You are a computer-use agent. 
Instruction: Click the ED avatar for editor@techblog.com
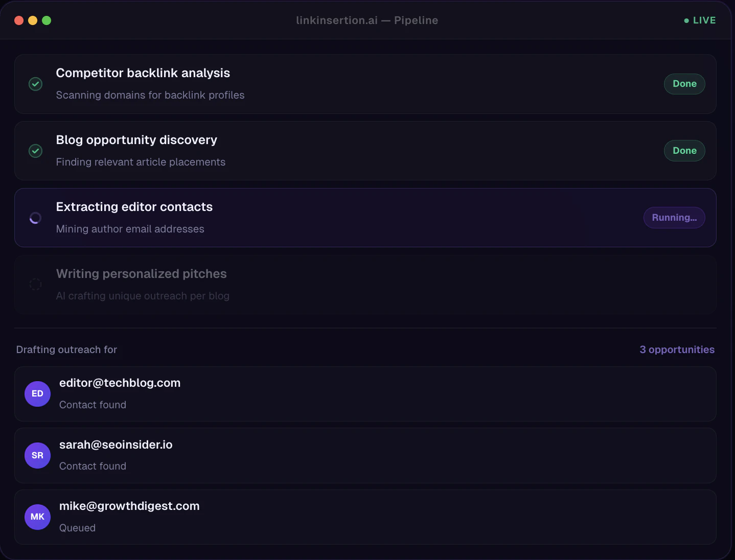click(37, 394)
